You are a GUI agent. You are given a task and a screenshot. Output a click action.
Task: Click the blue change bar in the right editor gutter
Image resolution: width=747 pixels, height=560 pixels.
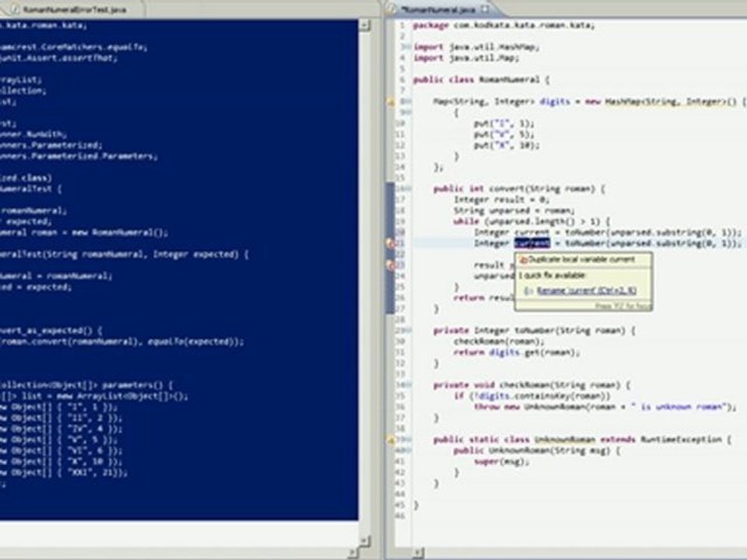click(x=390, y=247)
